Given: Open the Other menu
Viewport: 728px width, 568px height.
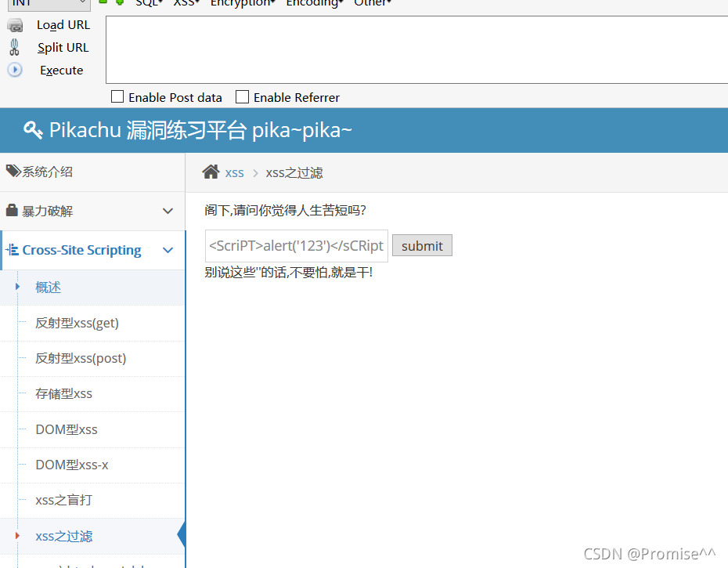Looking at the screenshot, I should click(373, 3).
